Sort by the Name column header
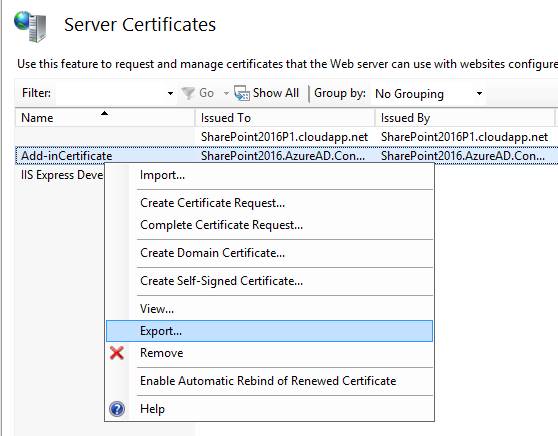Screen dimensions: 558x436 105,118
